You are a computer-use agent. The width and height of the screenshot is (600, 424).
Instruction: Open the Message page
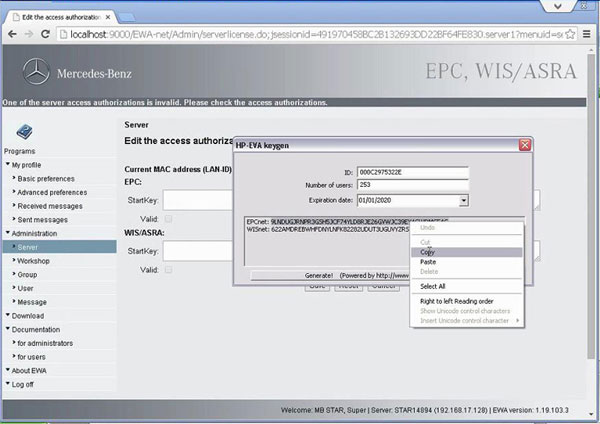(x=32, y=302)
